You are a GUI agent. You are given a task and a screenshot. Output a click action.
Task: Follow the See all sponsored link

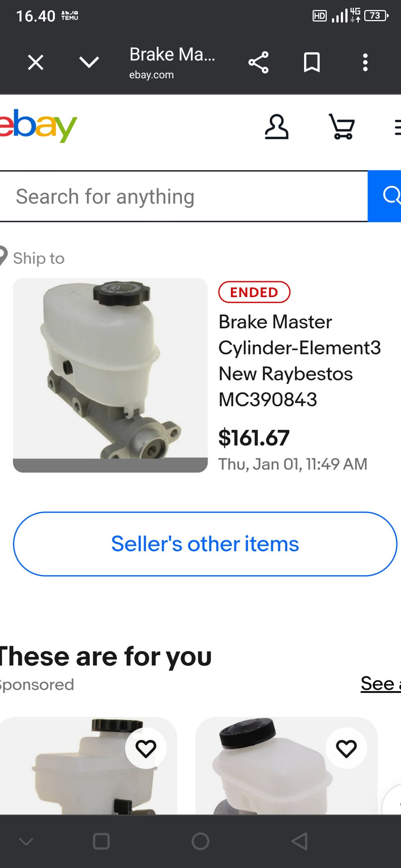381,683
